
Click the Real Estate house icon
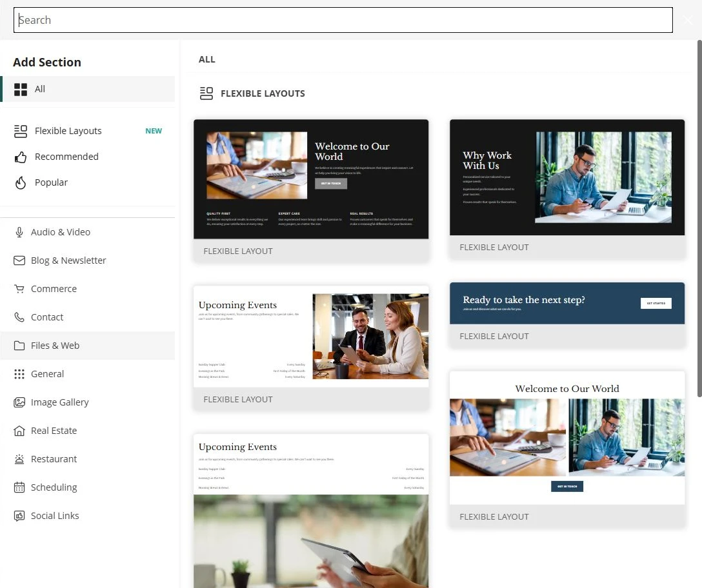[x=19, y=431]
